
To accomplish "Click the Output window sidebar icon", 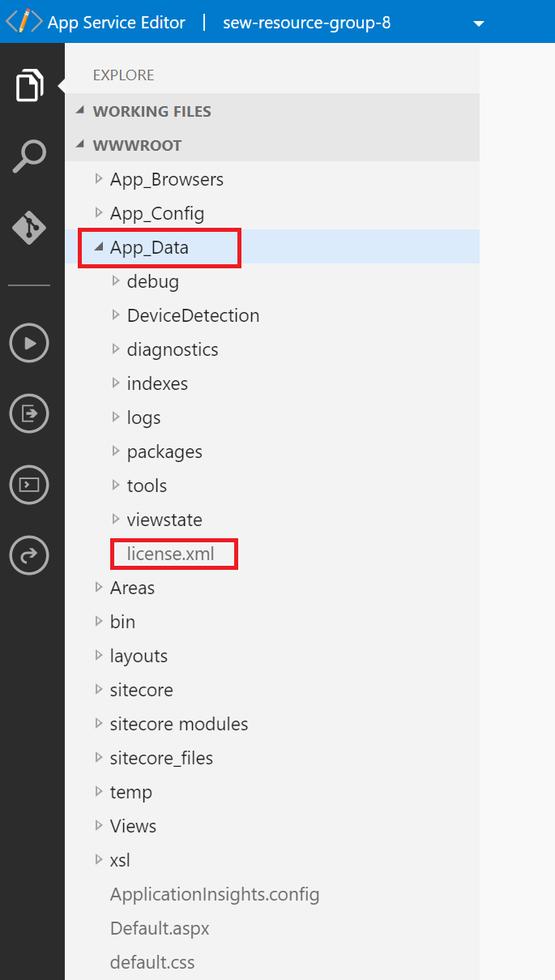I will coord(29,413).
